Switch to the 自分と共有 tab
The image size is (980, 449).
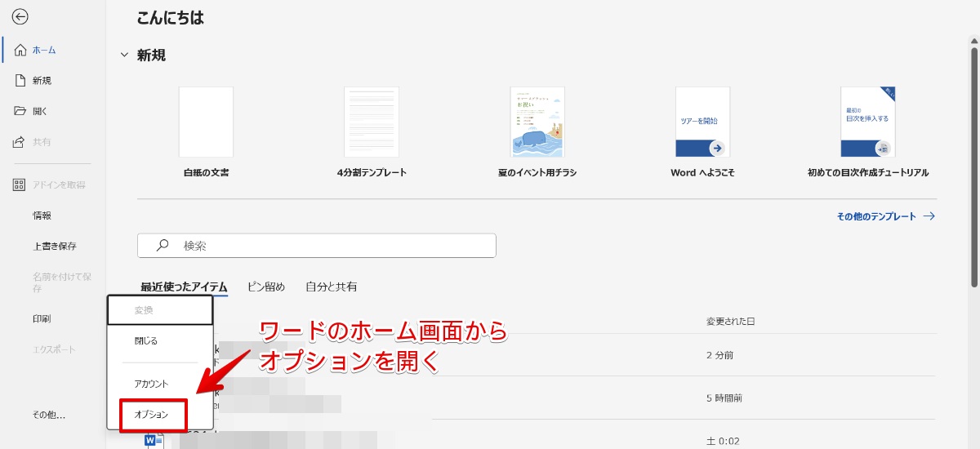[x=331, y=287]
